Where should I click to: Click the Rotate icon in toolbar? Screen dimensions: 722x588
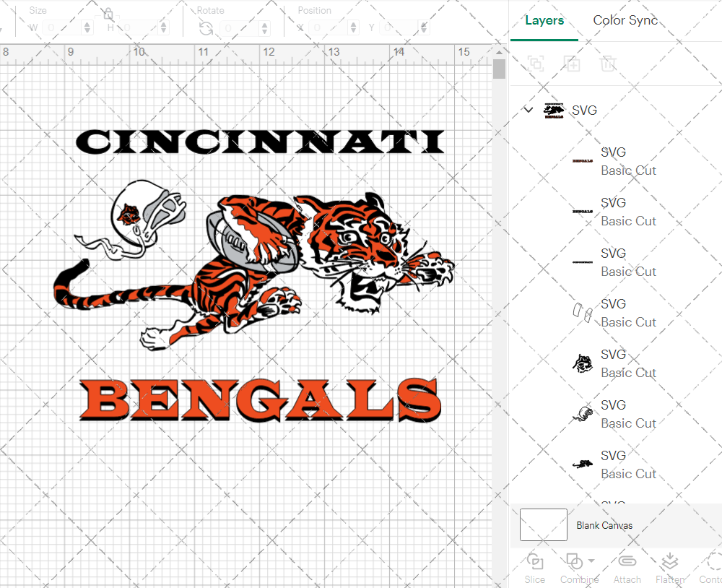coord(206,28)
